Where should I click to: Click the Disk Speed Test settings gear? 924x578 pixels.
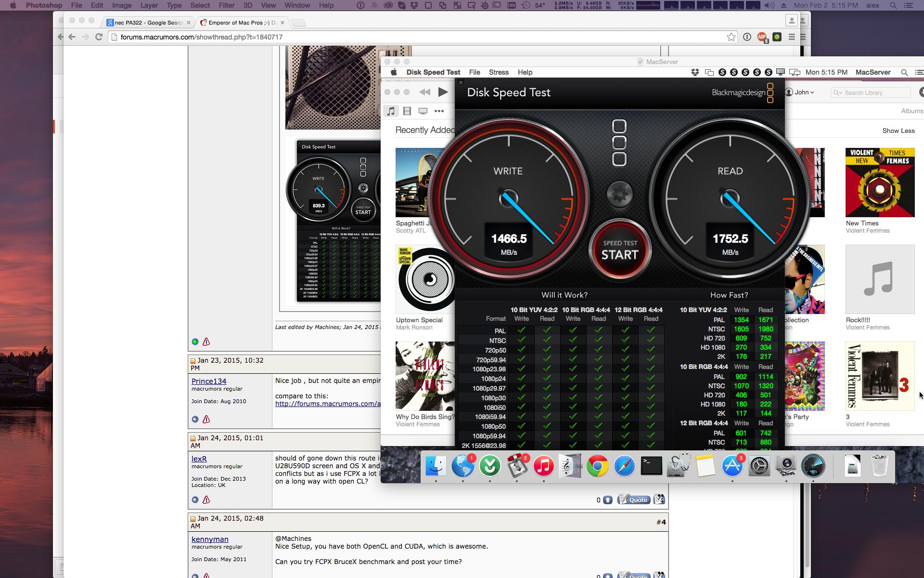619,194
